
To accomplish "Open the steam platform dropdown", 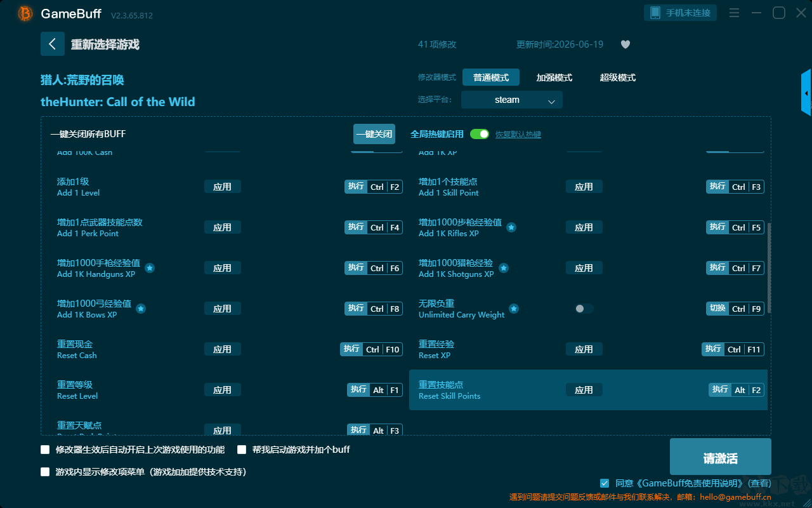I will point(512,100).
